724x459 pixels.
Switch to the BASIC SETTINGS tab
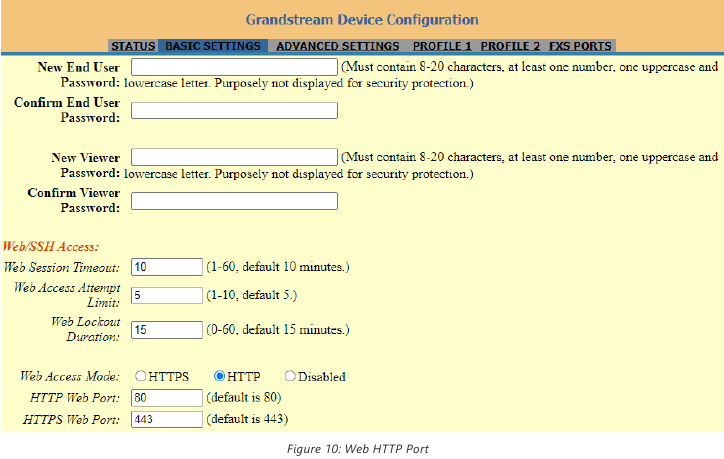pyautogui.click(x=213, y=46)
